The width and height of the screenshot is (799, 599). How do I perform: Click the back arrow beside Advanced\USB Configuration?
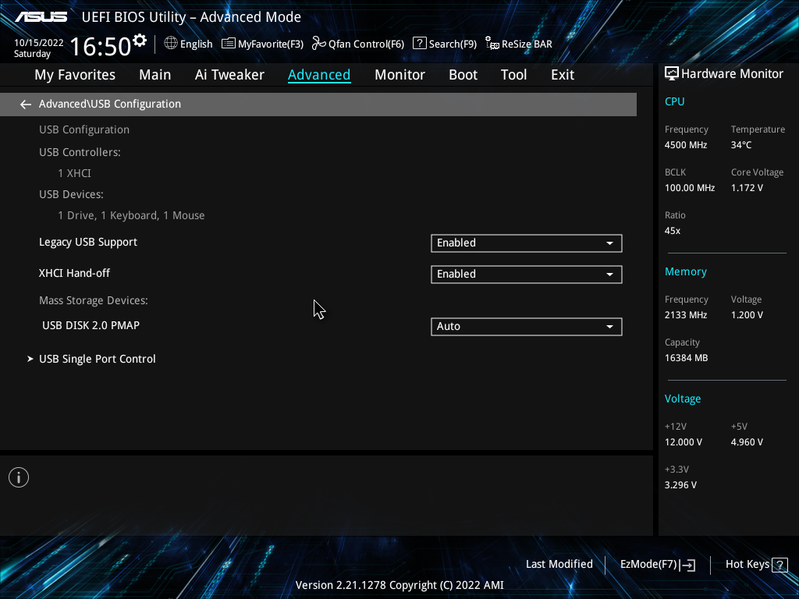tap(25, 104)
